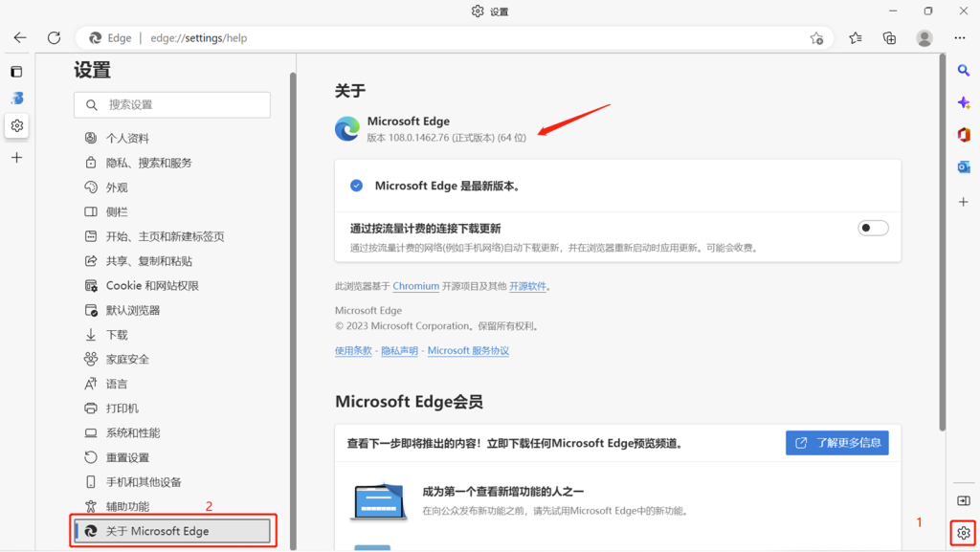Viewport: 980px width, 552px height.
Task: Open the Favorites list
Action: (856, 38)
